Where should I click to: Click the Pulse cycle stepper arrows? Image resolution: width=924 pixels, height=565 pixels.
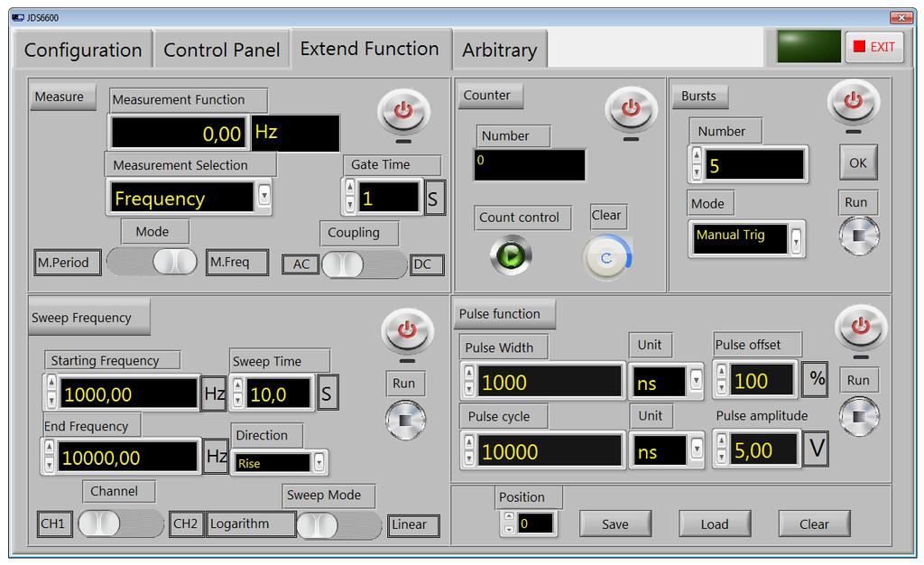(469, 450)
